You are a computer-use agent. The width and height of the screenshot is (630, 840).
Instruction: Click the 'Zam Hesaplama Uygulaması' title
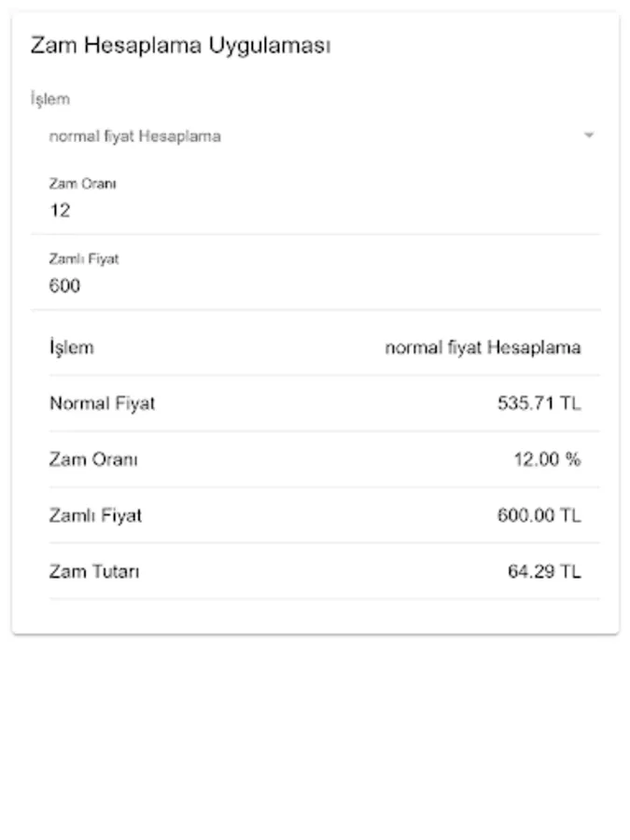pos(180,47)
